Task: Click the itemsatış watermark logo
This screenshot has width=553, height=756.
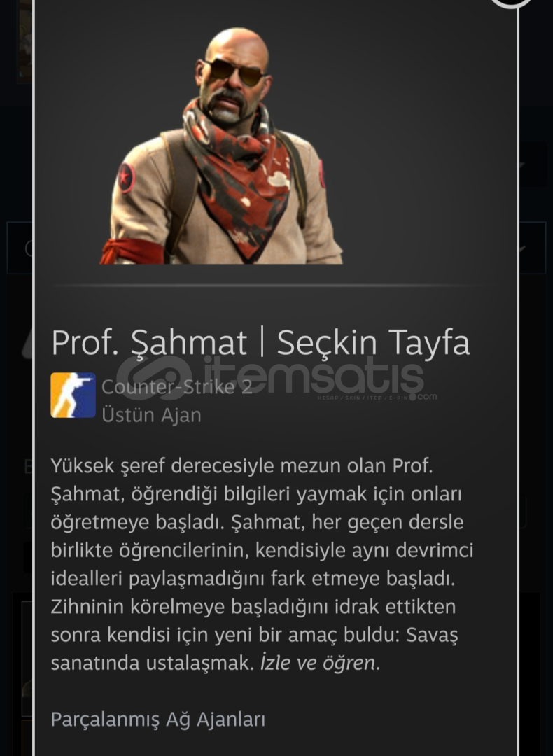Action: 276,379
